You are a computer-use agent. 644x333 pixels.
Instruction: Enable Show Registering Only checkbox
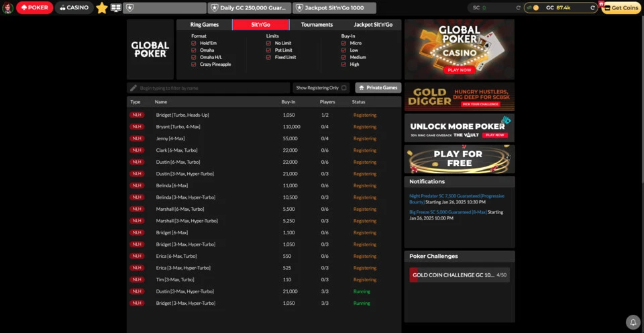coord(344,88)
